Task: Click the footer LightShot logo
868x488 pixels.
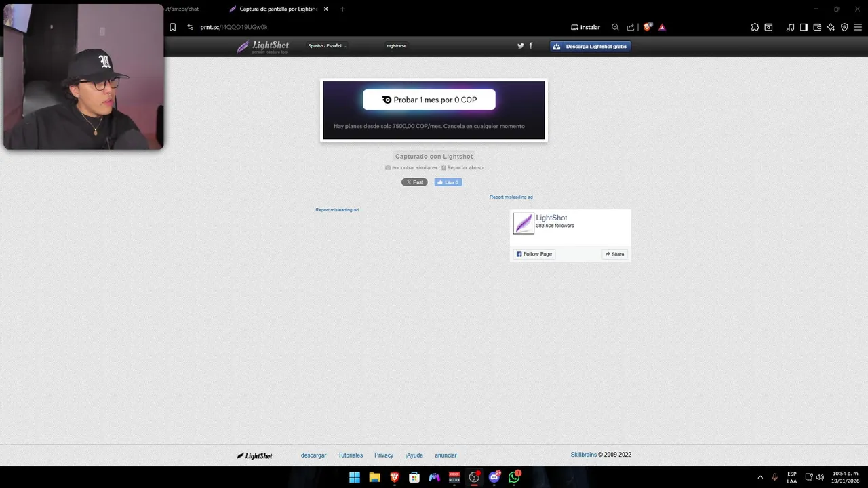Action: click(255, 455)
